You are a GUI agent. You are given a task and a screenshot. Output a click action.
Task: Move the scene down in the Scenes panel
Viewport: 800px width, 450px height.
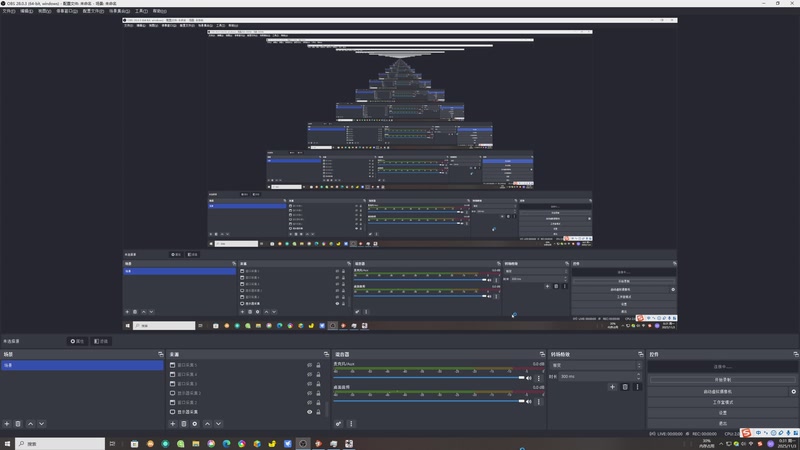pos(42,423)
